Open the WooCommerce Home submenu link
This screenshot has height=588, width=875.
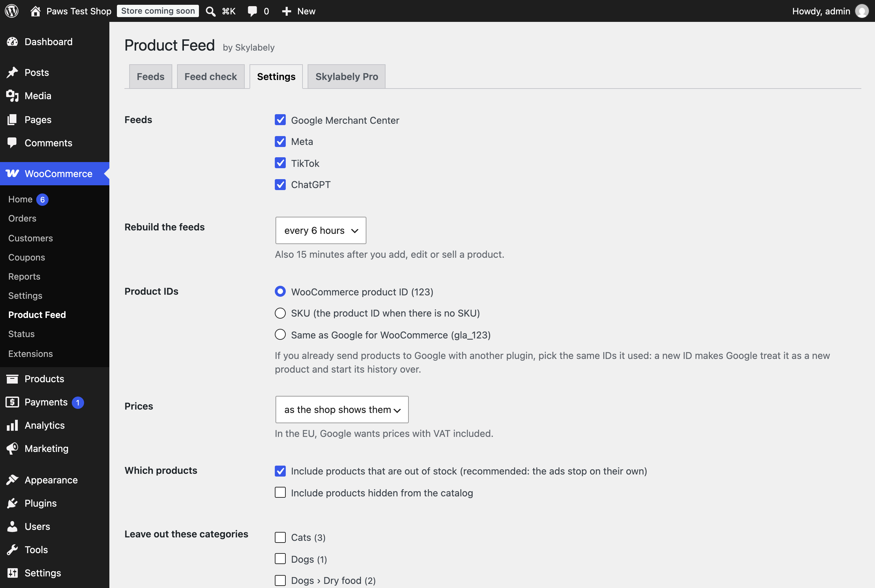20,200
